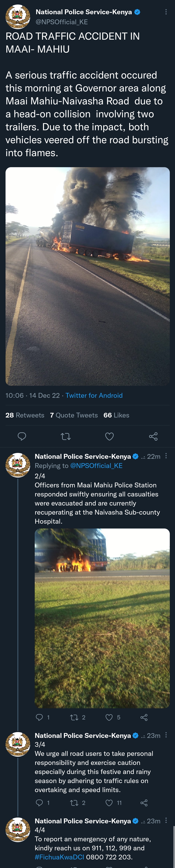
Task: Like the main road accident tweet
Action: coord(109,436)
